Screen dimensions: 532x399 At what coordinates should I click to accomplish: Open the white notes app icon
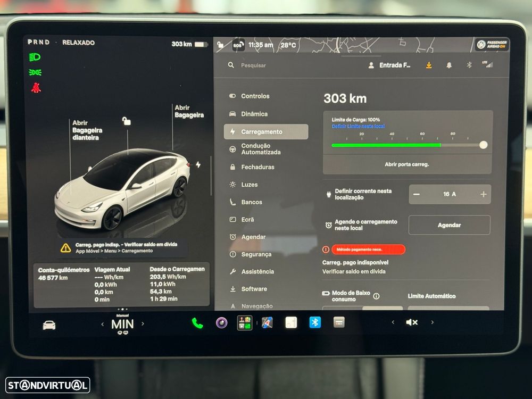click(291, 322)
